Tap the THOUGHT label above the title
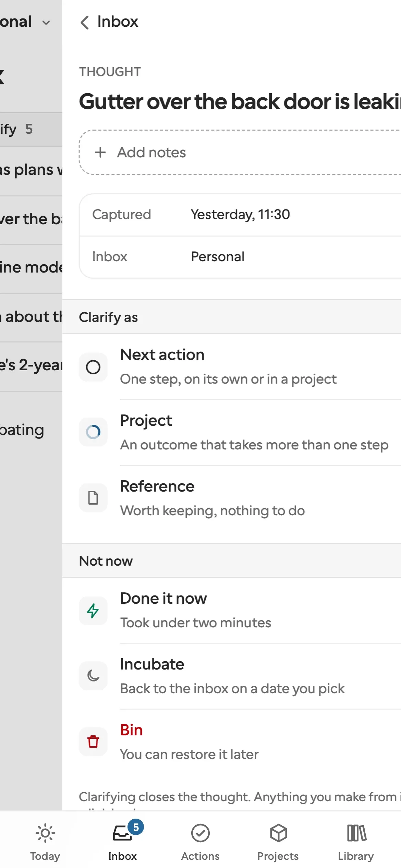 point(110,72)
